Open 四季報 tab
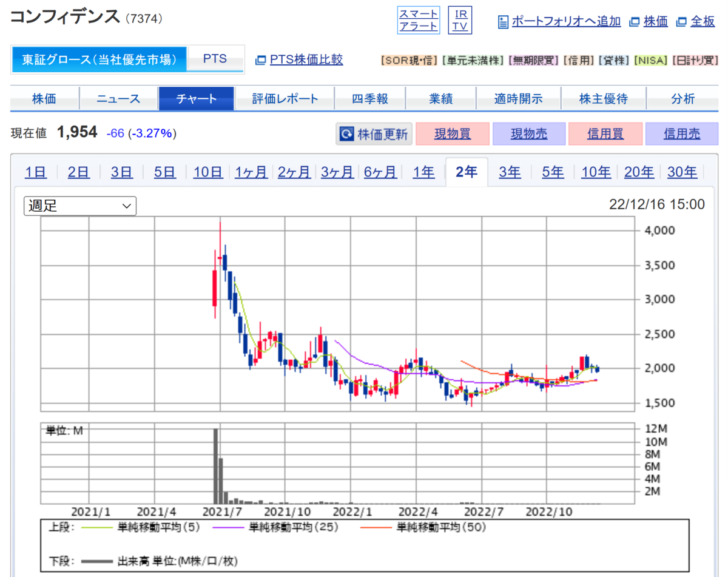Viewport: 728px width, 577px height. click(x=370, y=99)
